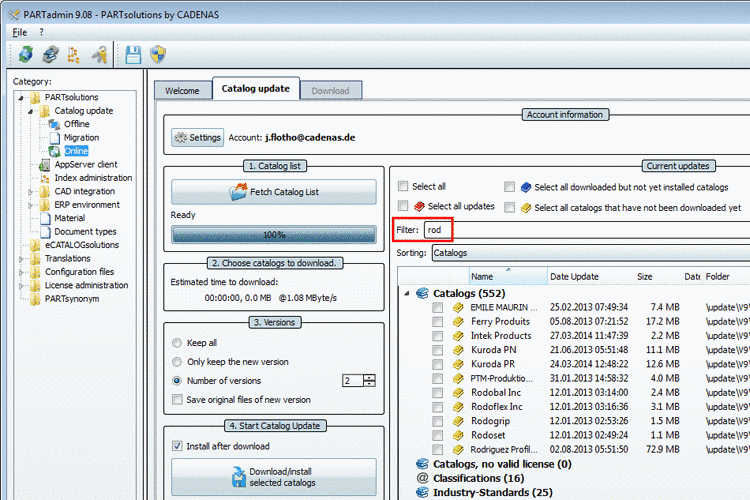Screen dimensions: 750x500
Task: Select the Number of versions radio
Action: tap(177, 381)
